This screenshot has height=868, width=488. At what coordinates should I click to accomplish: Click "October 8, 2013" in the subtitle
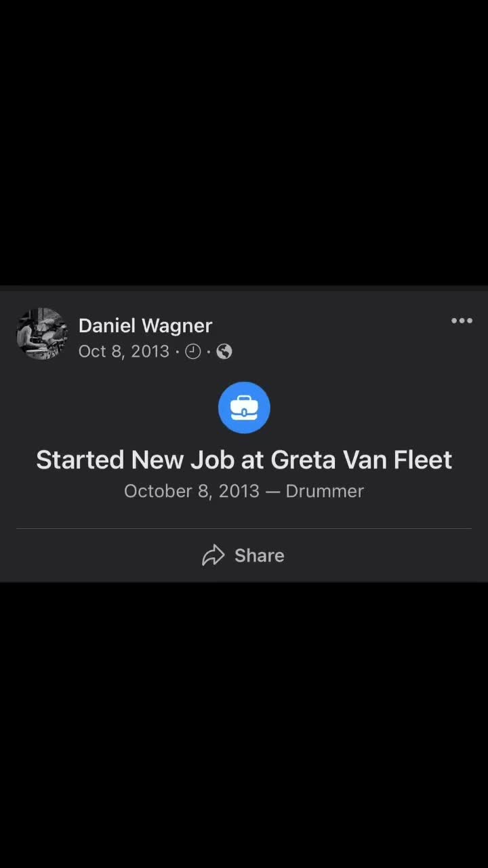pos(192,491)
